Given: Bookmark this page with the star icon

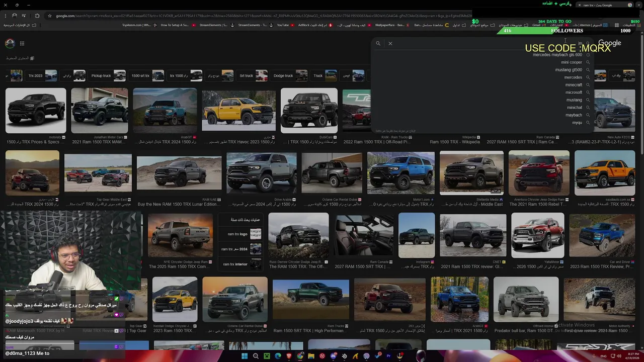Looking at the screenshot, I should coord(49,16).
